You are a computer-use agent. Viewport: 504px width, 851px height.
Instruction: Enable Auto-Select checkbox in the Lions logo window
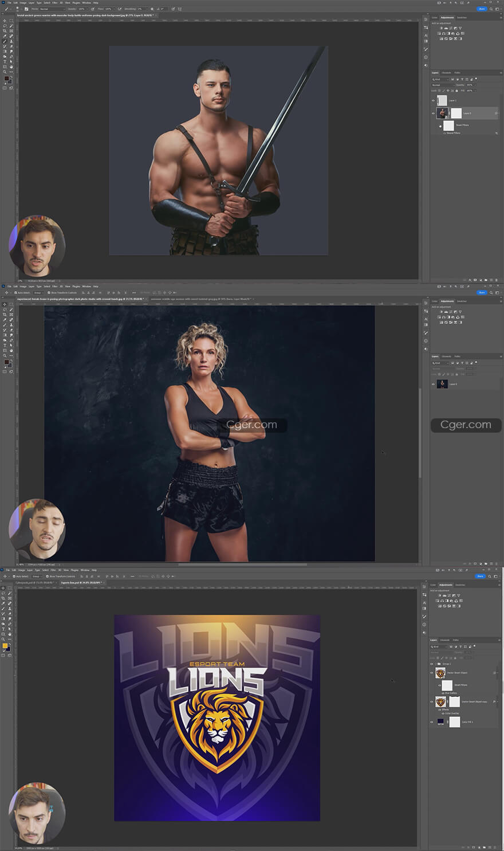pos(15,576)
